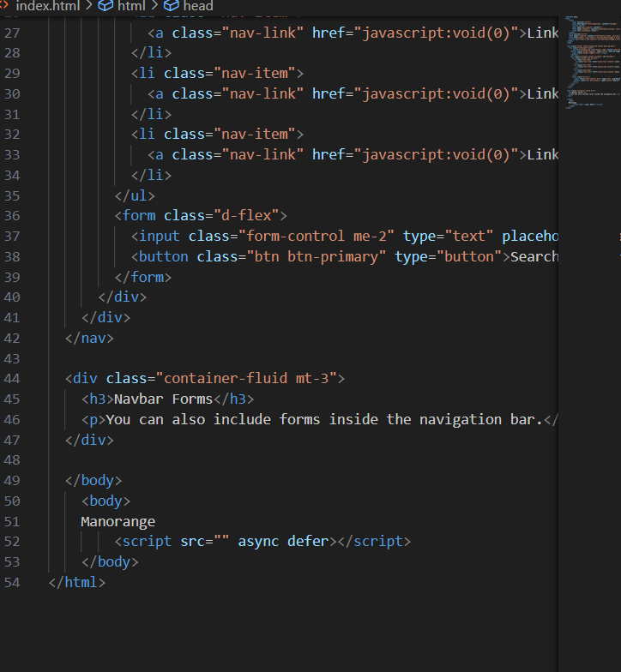Viewport: 621px width, 672px height.
Task: Click the chevron after index.html
Action: click(89, 6)
